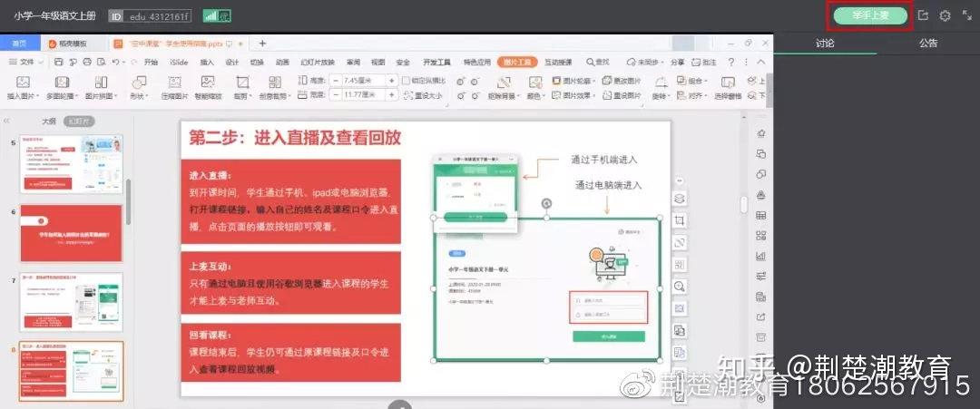Image resolution: width=980 pixels, height=409 pixels.
Task: Switch to the 讨论 discussion tab
Action: [825, 44]
